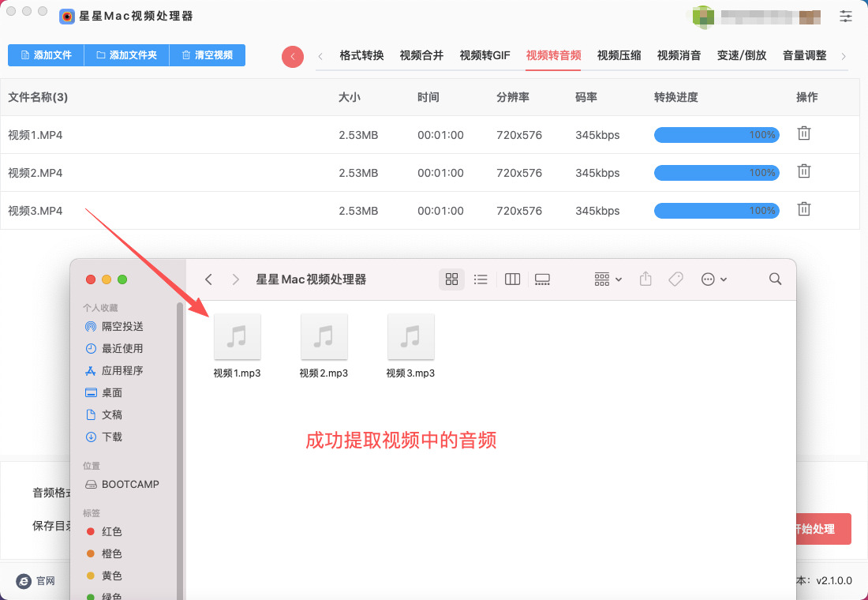Image resolution: width=868 pixels, height=600 pixels.
Task: Switch to the 视频压缩 tab
Action: pyautogui.click(x=619, y=55)
